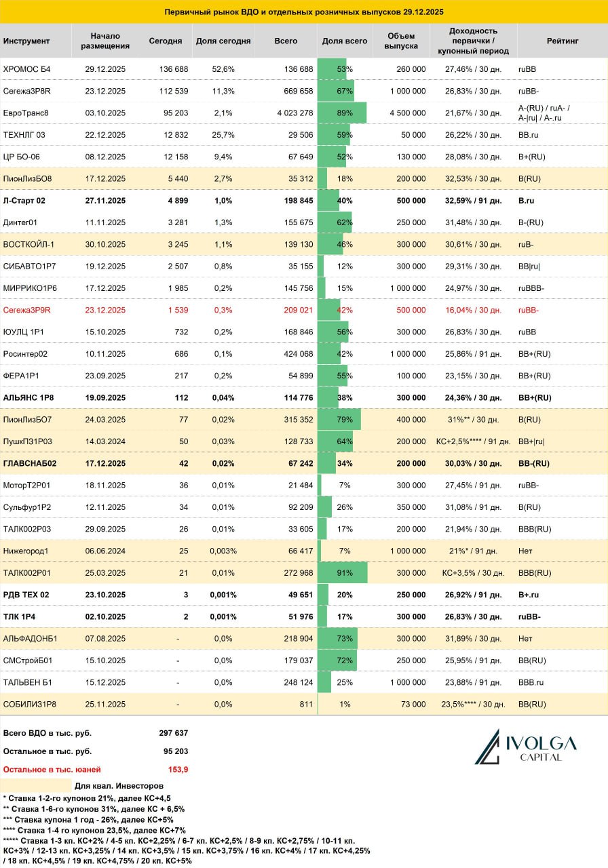Select the Нижегород1 start date 06.06.2024
Screen dimensions: 608x868
click(105, 551)
